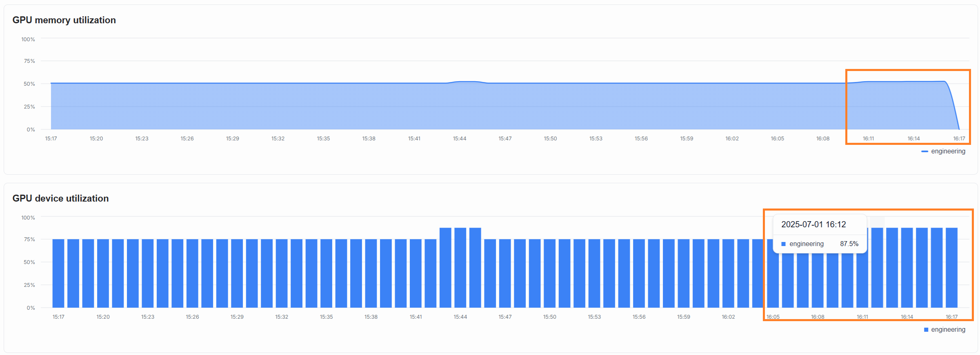Click the 16:11 x-axis label in memory chart
The width and height of the screenshot is (980, 355).
[868, 139]
